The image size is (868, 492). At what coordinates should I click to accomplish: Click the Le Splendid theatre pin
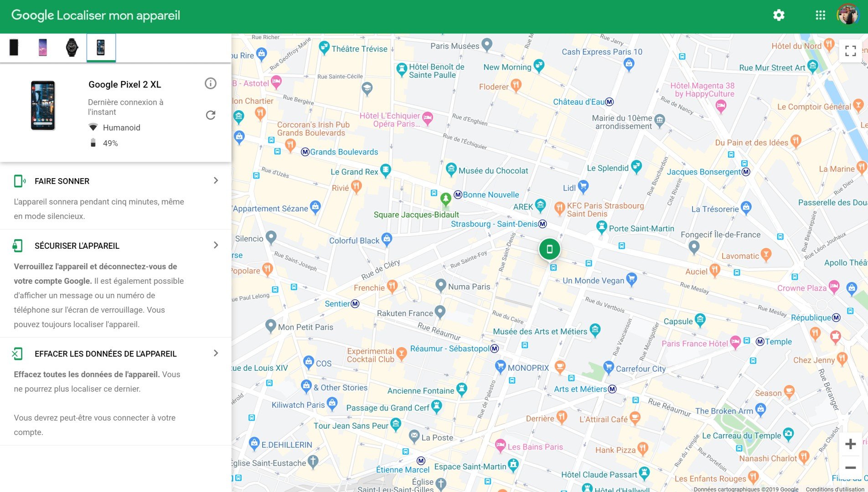(x=636, y=167)
